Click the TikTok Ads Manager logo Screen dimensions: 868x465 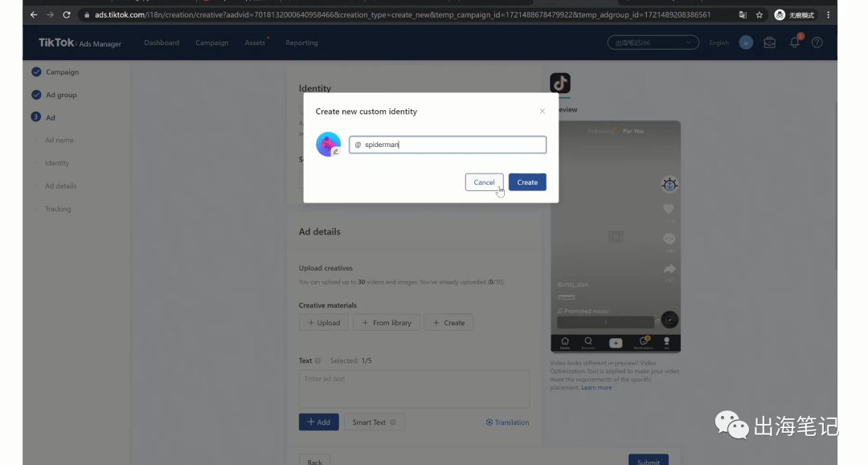pos(80,43)
